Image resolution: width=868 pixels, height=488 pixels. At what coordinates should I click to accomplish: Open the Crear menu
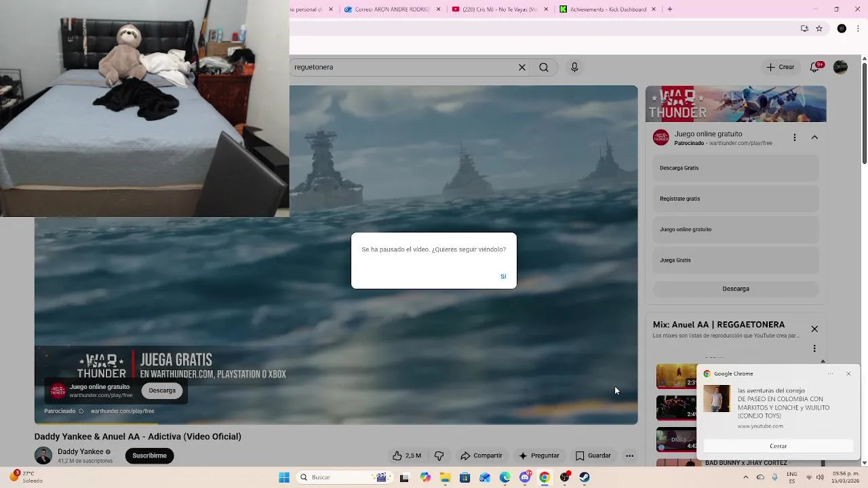tap(781, 67)
